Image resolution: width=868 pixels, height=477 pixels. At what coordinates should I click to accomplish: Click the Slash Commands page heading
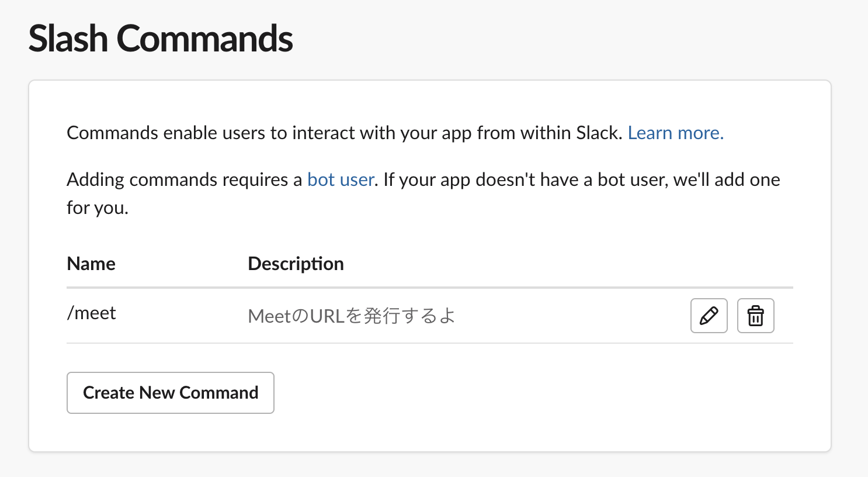(161, 39)
